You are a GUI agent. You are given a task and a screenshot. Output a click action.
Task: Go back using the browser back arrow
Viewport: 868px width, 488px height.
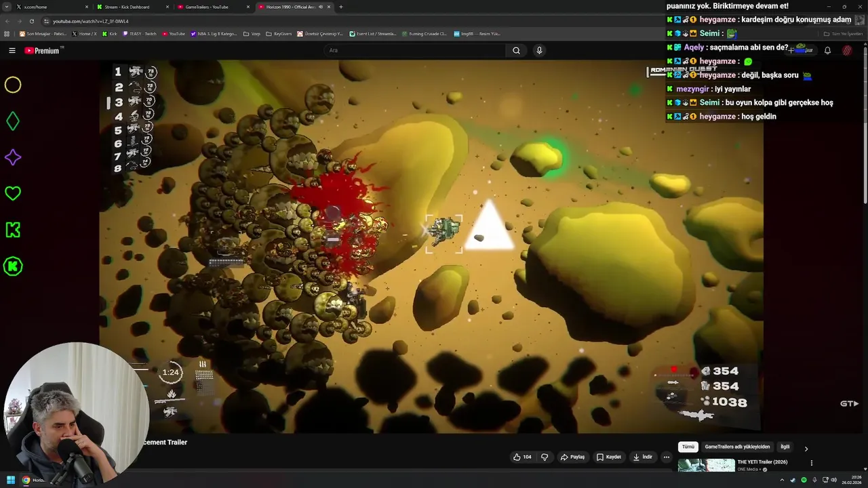(x=7, y=21)
